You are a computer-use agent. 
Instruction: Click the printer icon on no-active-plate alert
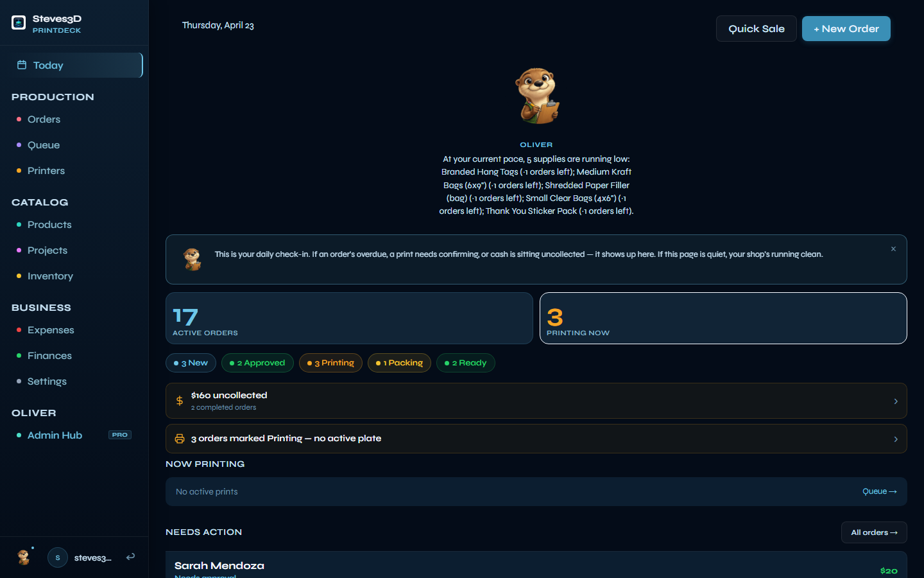(180, 439)
